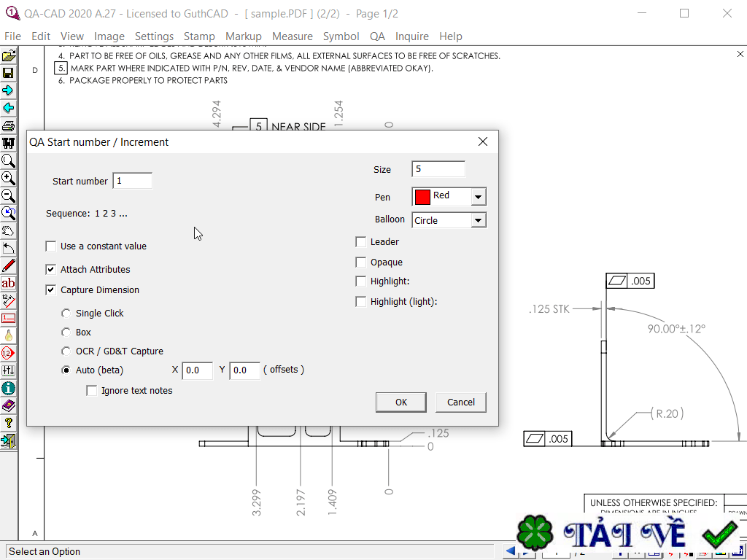Click the Print icon in the toolbar
Screen dimensions: 747x560
click(9, 125)
